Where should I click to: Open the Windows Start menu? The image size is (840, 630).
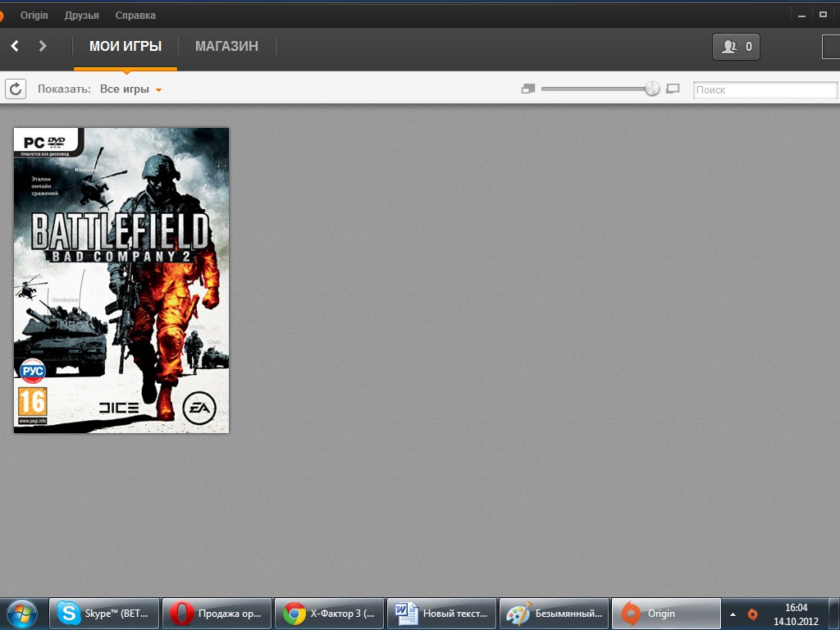point(21,614)
